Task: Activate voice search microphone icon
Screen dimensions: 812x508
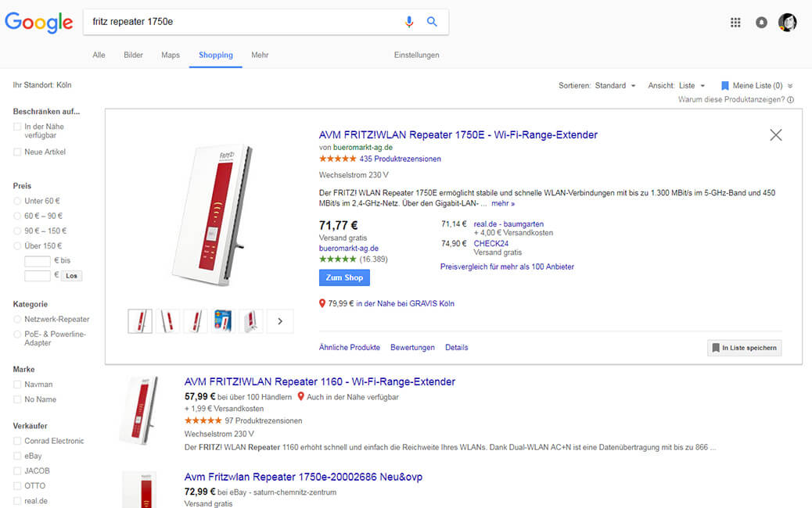Action: point(409,22)
